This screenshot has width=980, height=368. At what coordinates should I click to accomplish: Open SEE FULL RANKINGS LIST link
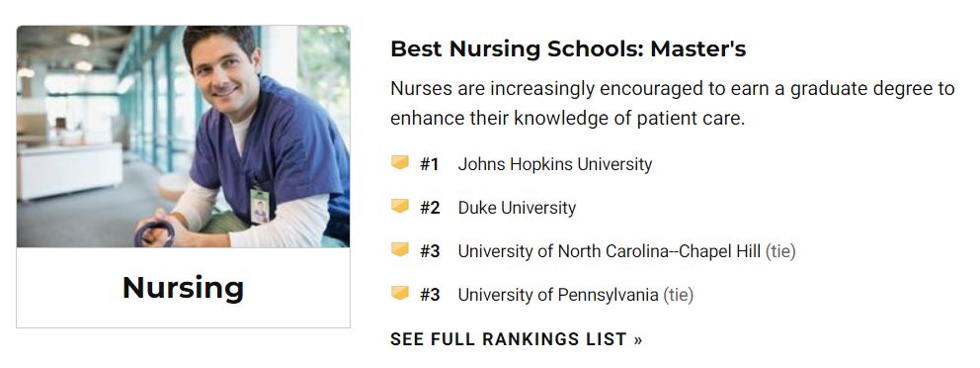tap(517, 339)
